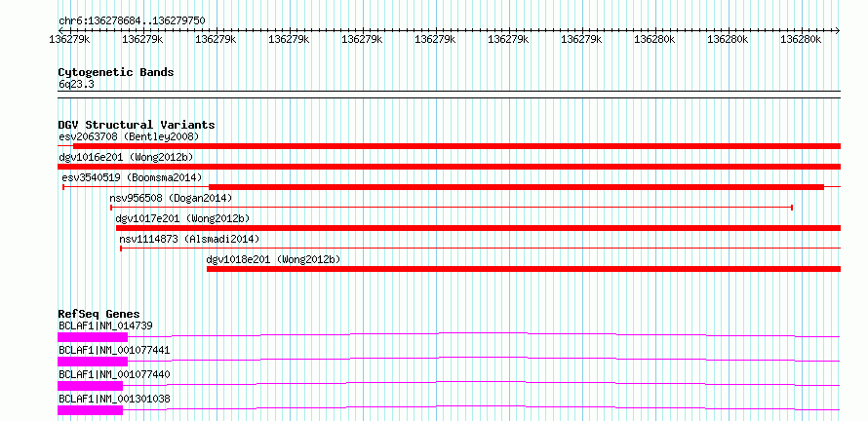Click the thin red line of nsv1114873

[481, 249]
